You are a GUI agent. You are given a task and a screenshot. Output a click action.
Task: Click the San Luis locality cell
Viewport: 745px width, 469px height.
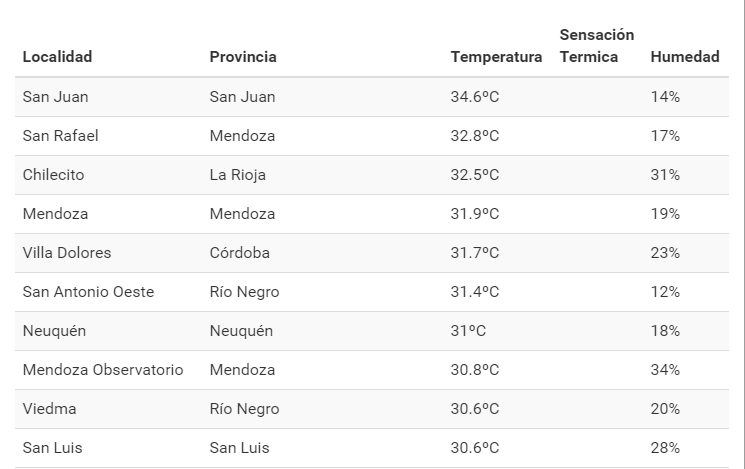(x=54, y=448)
